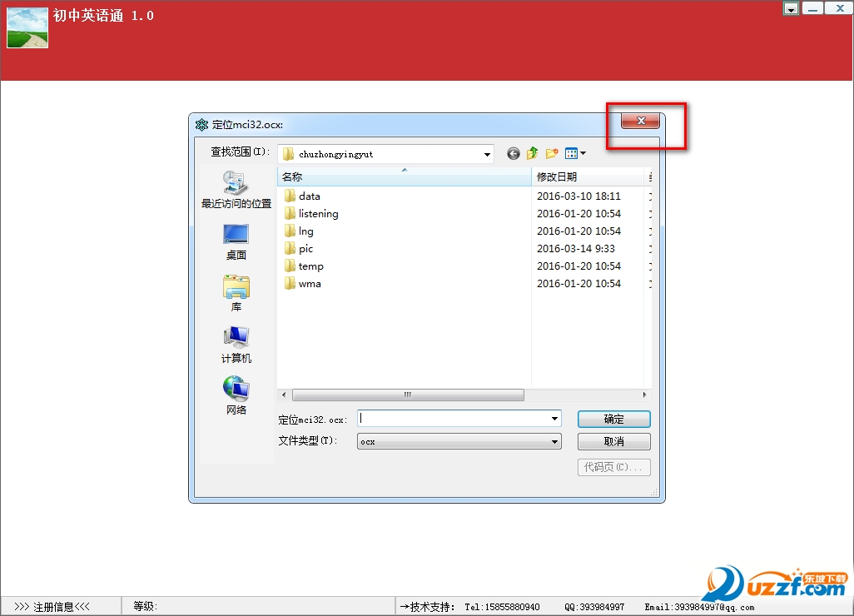Expand the file name combo box arrow
The height and width of the screenshot is (616, 854).
tap(554, 418)
